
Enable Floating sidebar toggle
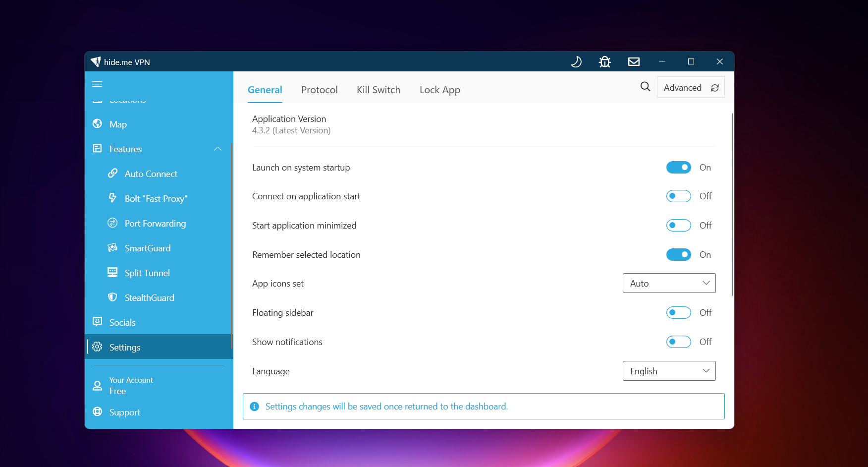(x=679, y=313)
